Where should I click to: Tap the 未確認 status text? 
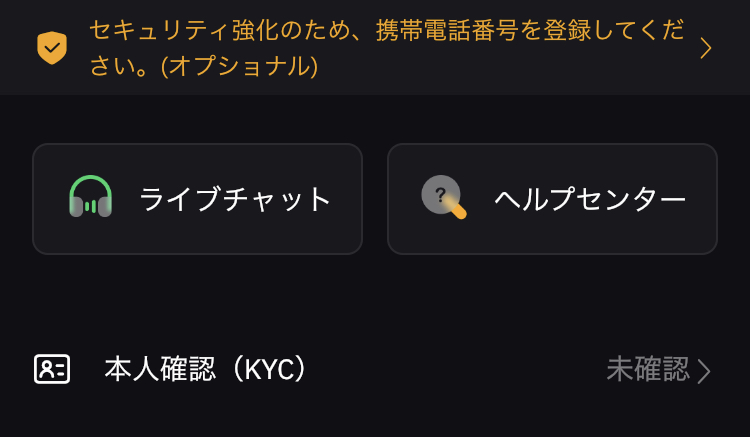(648, 369)
